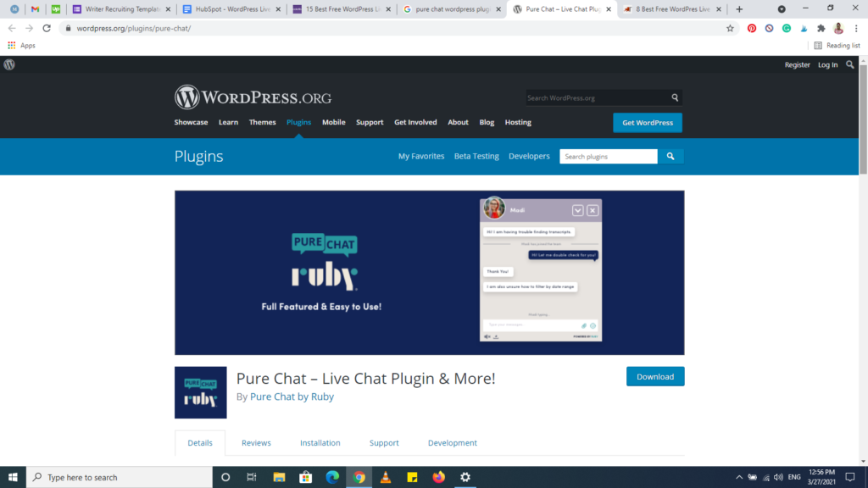Screen dimensions: 868x488
Task: Open About in navigation
Action: (x=458, y=122)
